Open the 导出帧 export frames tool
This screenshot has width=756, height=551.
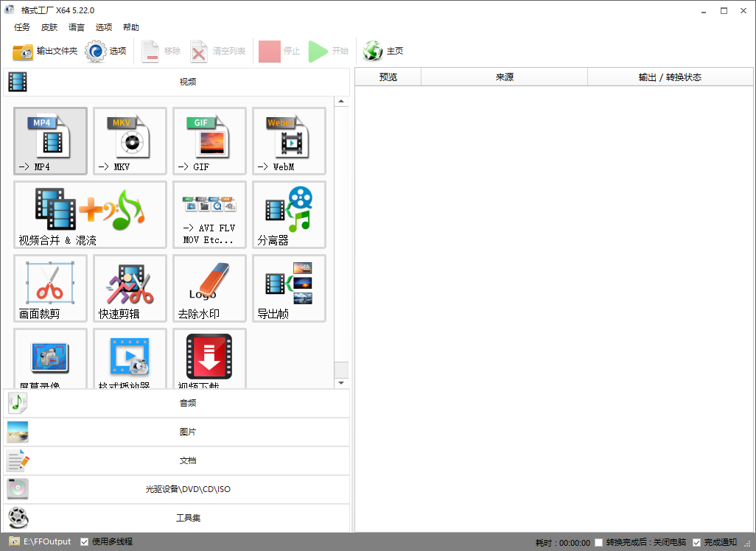pyautogui.click(x=289, y=288)
